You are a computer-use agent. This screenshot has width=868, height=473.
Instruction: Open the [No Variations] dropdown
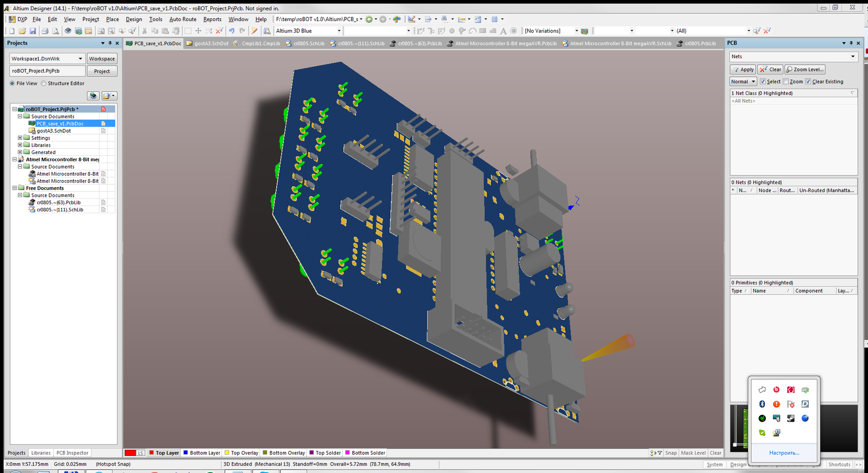(576, 31)
